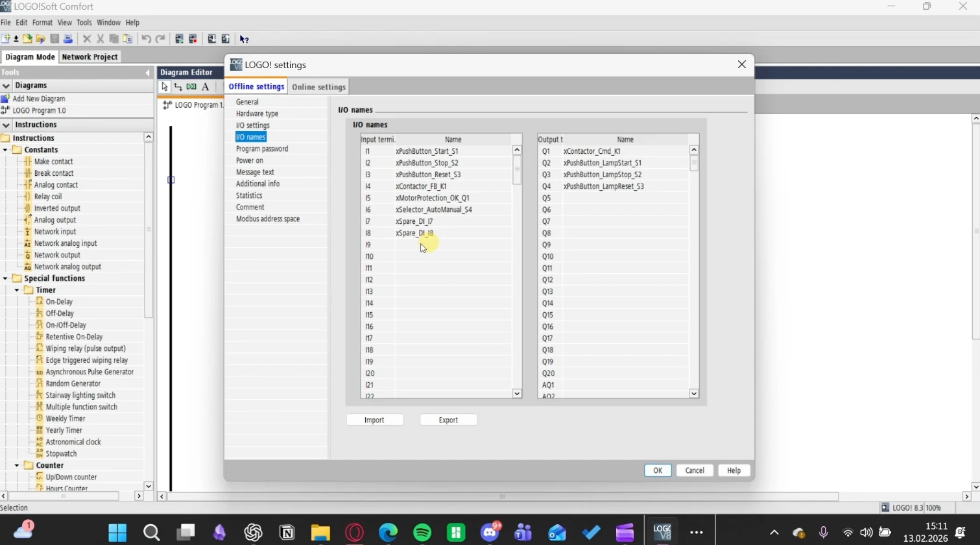Click the Save diskette toolbar icon
Screen dimensions: 980x545
click(54, 39)
